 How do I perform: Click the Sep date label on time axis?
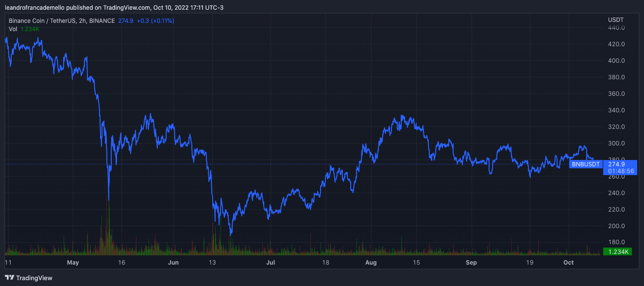tap(471, 263)
